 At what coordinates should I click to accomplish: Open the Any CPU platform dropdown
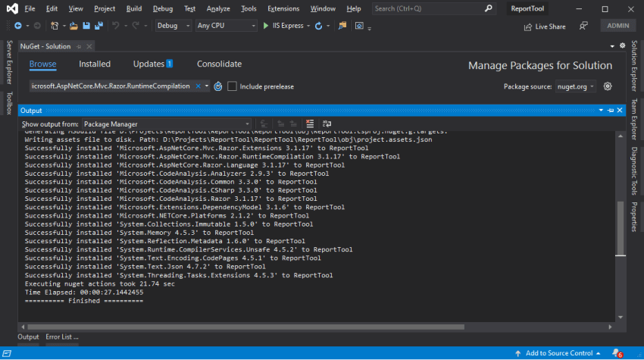tap(226, 26)
